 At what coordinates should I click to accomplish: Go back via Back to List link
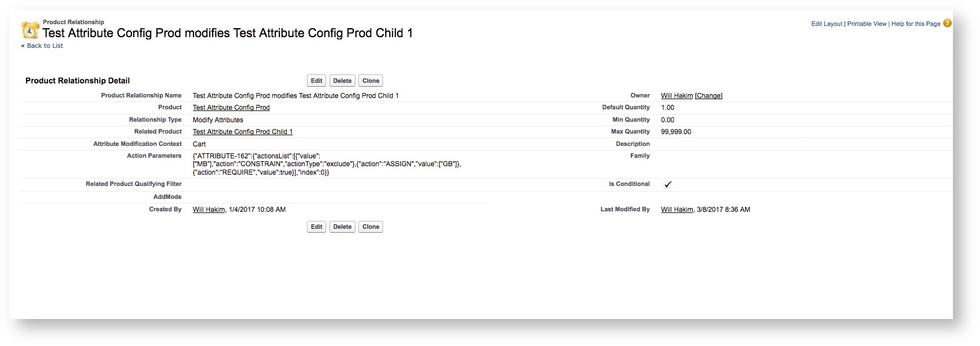click(45, 46)
